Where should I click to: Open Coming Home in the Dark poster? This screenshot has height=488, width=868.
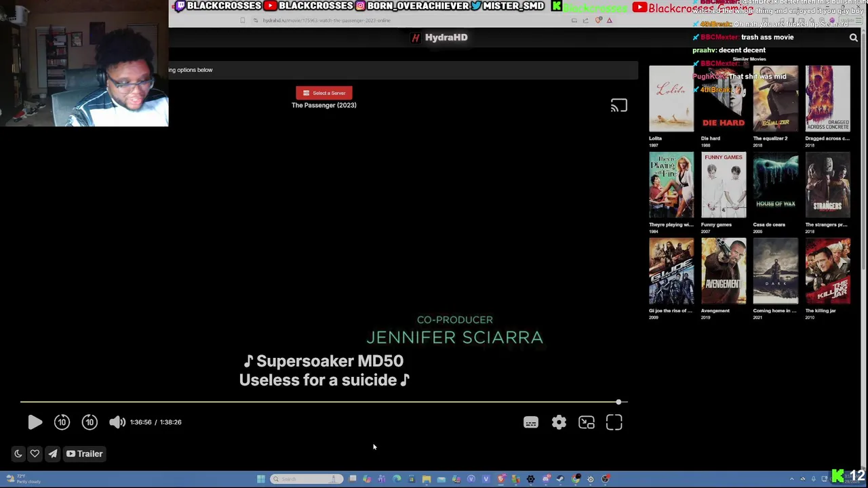click(776, 271)
